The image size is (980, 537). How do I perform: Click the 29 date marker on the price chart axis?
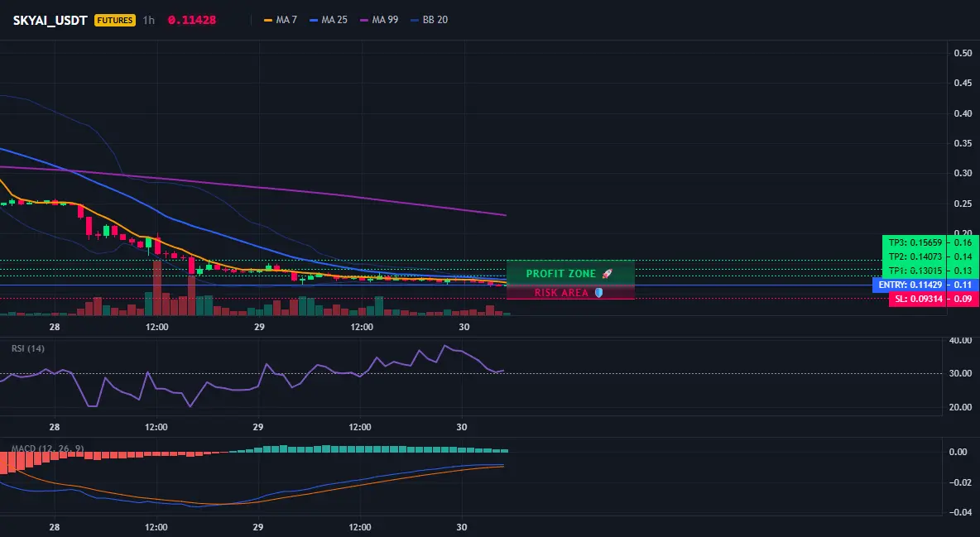pos(259,327)
